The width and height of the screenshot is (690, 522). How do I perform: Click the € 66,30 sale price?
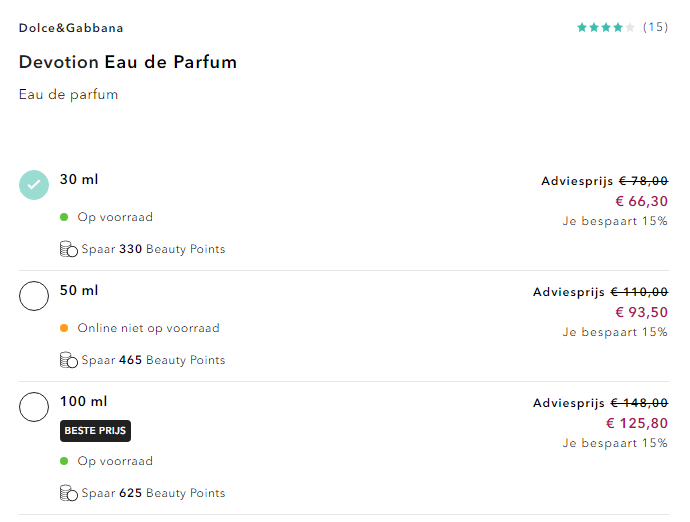point(641,201)
